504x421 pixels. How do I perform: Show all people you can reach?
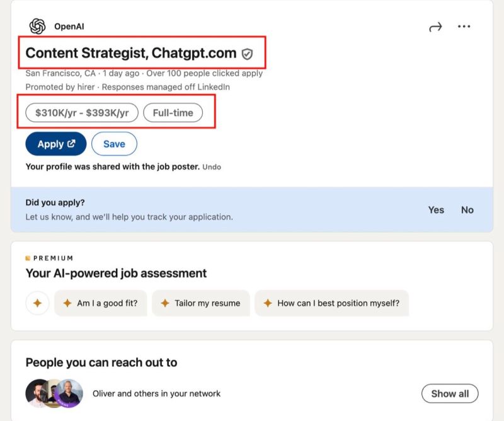(450, 393)
